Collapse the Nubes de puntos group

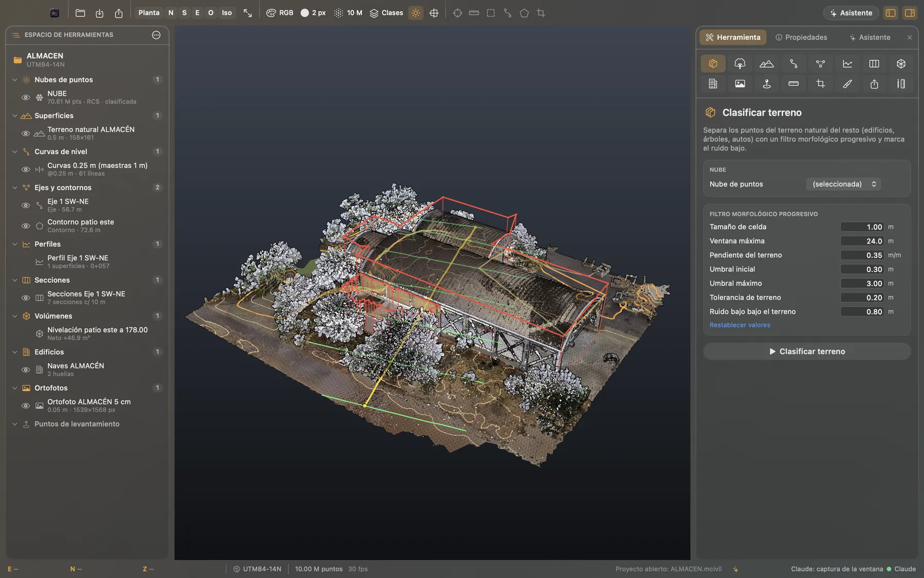[x=15, y=80]
